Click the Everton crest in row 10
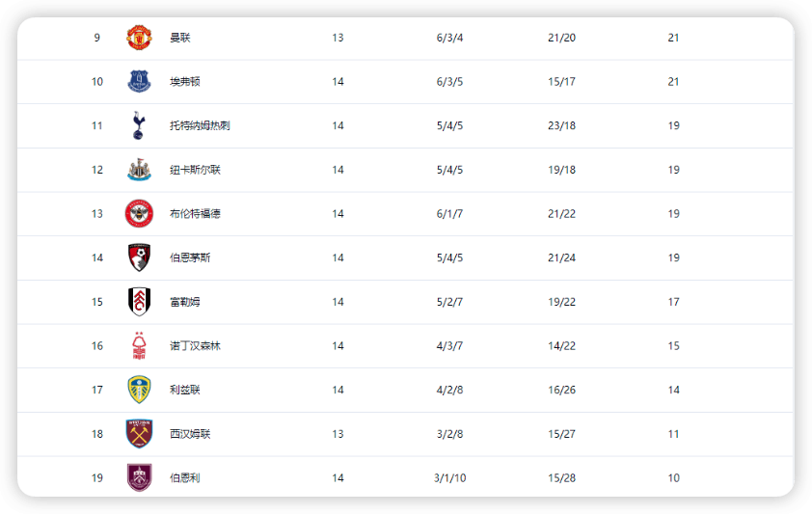Image resolution: width=812 pixels, height=514 pixels. [139, 81]
